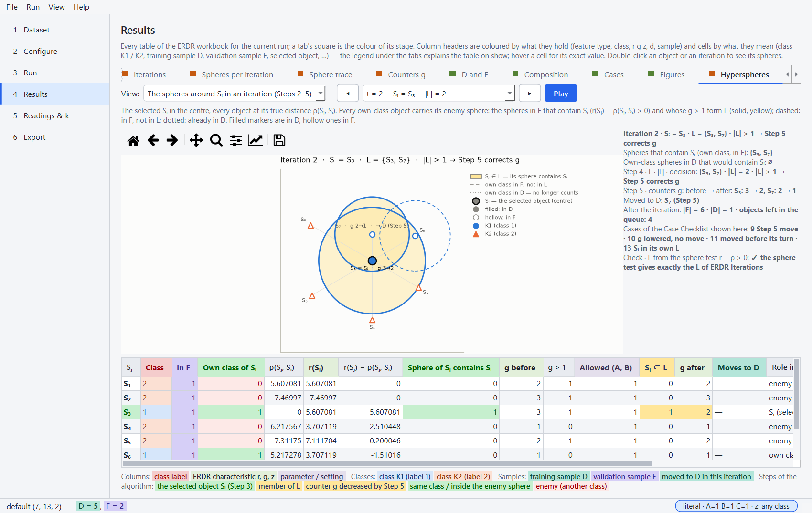Open the Run menu

(33, 7)
